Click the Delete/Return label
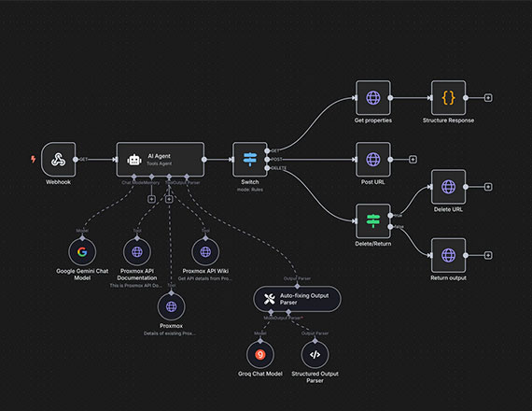Image resolution: width=532 pixels, height=411 pixels. coord(373,244)
